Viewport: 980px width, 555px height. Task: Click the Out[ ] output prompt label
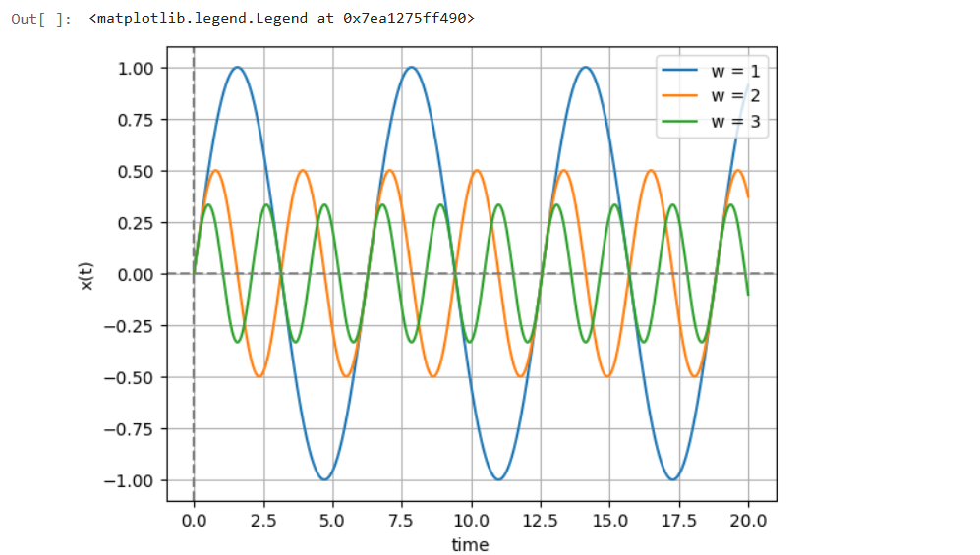(x=41, y=18)
